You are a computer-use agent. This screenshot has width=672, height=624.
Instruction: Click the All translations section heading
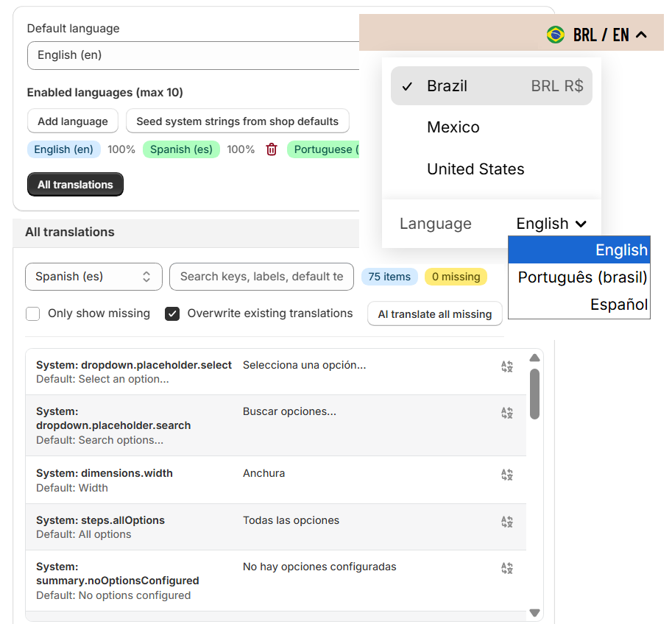[70, 233]
